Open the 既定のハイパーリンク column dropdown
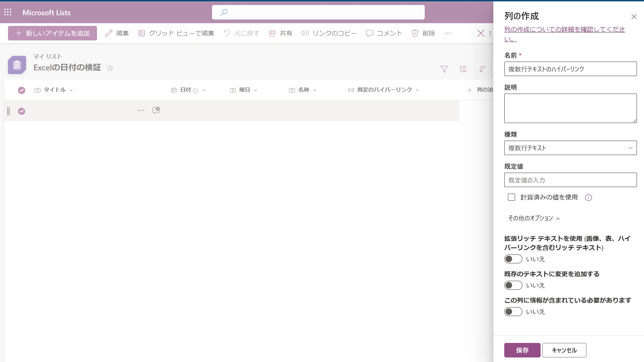 417,90
